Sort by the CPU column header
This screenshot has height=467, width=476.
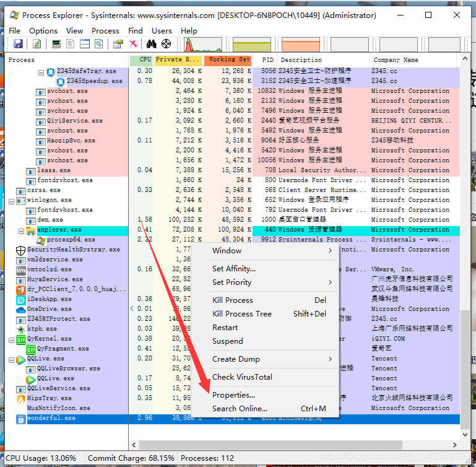[x=141, y=59]
